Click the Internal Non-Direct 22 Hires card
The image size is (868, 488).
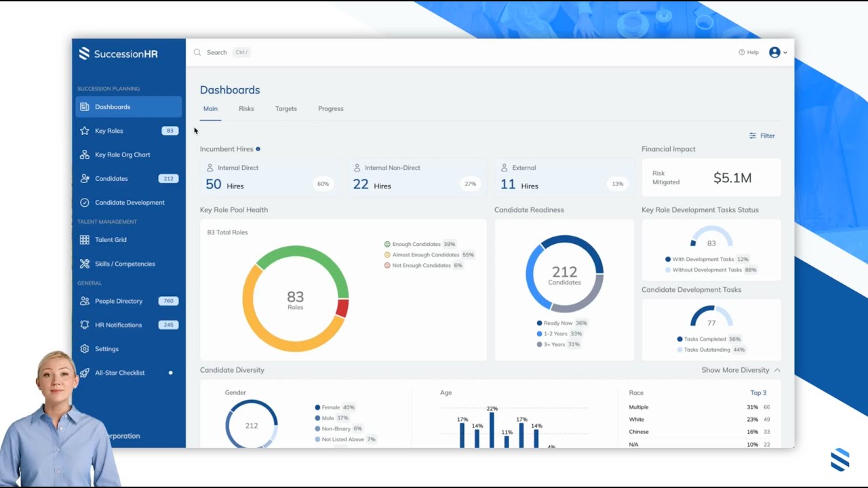417,178
